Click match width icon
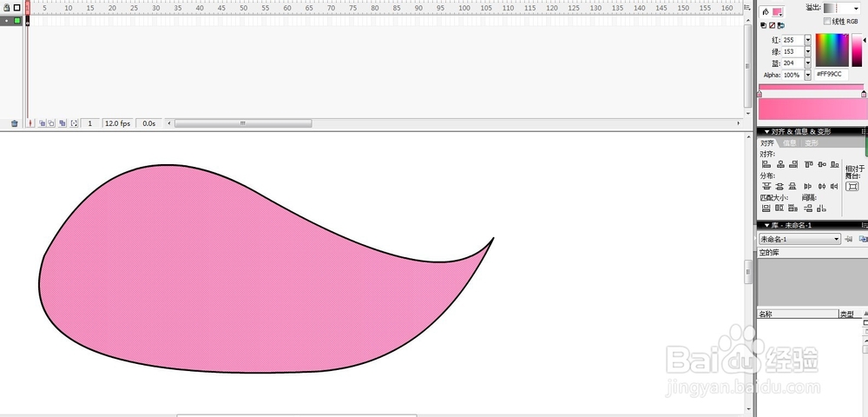The width and height of the screenshot is (868, 417). pyautogui.click(x=766, y=208)
